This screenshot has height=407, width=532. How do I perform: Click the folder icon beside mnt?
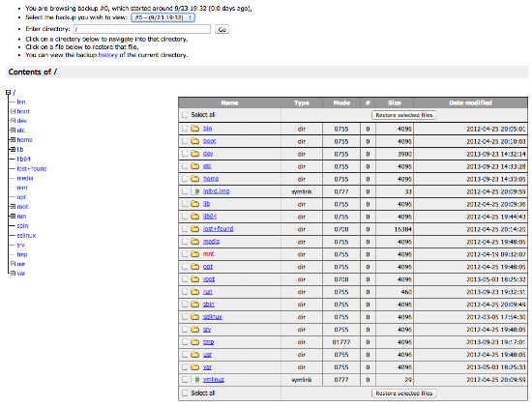pos(194,254)
